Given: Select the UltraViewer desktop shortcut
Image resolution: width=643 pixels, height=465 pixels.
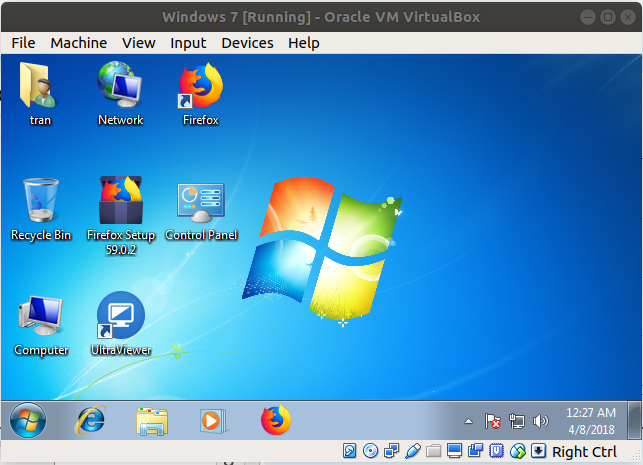Looking at the screenshot, I should coord(121,324).
